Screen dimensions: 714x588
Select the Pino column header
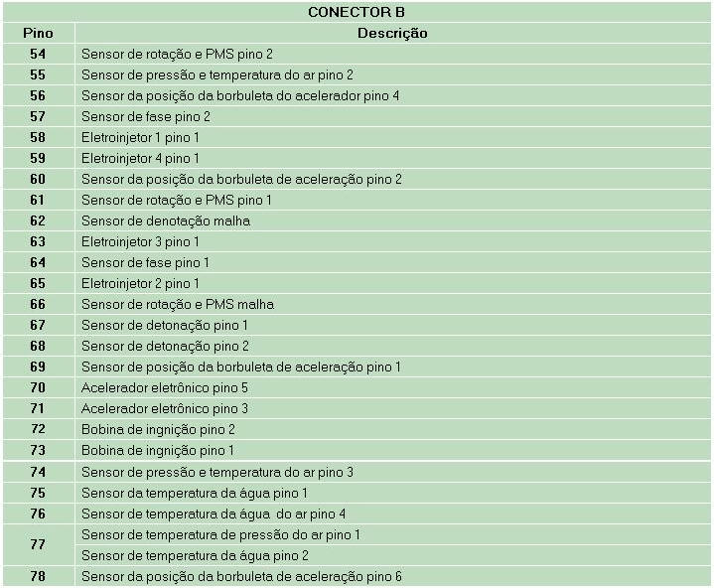[38, 33]
